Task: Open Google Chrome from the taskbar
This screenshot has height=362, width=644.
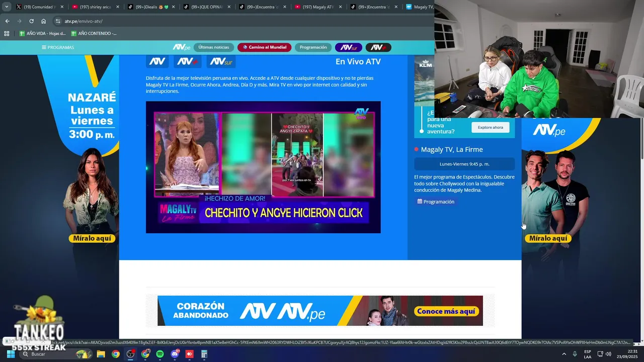Action: [x=116, y=354]
